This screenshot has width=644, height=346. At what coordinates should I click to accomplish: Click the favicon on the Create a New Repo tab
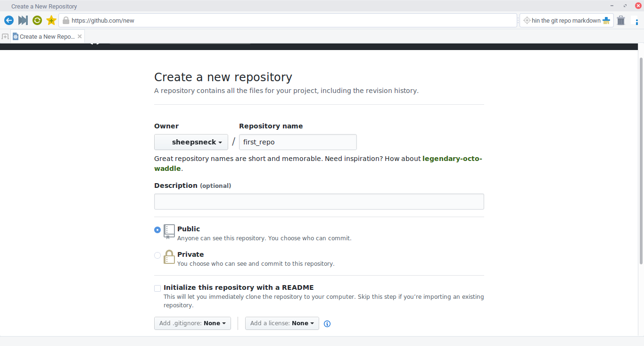pos(16,36)
